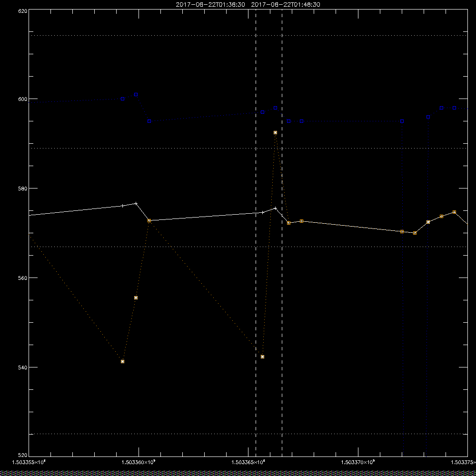Select the orange point near 542 between dashed lines
This screenshot has height=476, width=476.
[x=263, y=357]
